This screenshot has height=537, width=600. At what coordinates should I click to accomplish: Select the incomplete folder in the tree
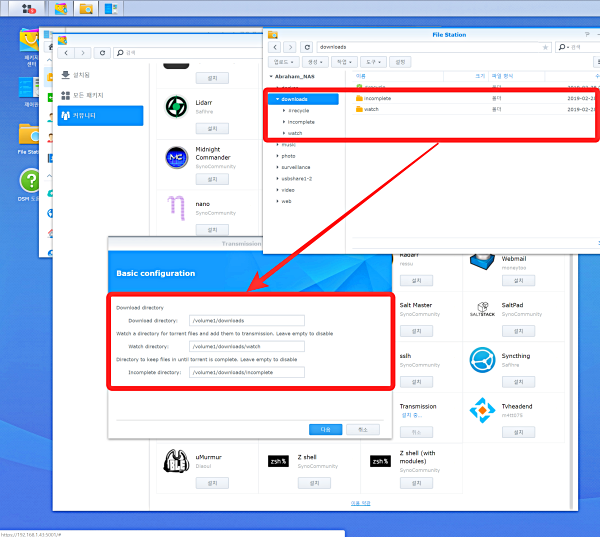tap(301, 122)
